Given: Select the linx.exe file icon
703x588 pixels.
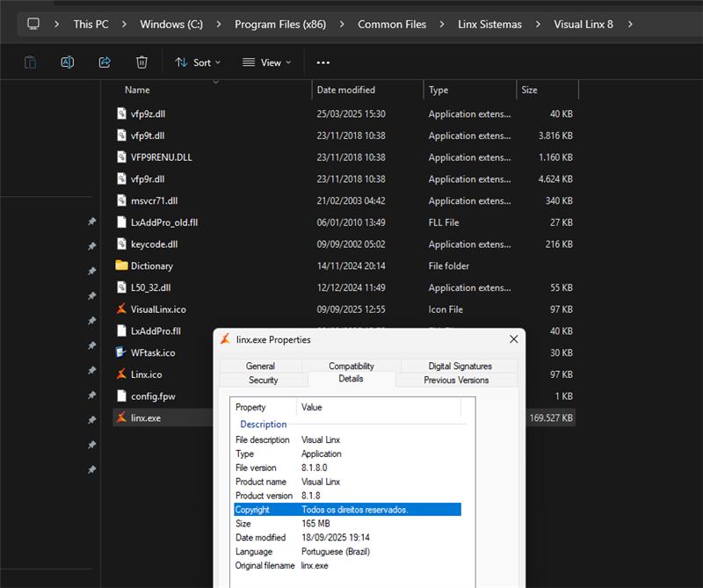Looking at the screenshot, I should click(121, 418).
